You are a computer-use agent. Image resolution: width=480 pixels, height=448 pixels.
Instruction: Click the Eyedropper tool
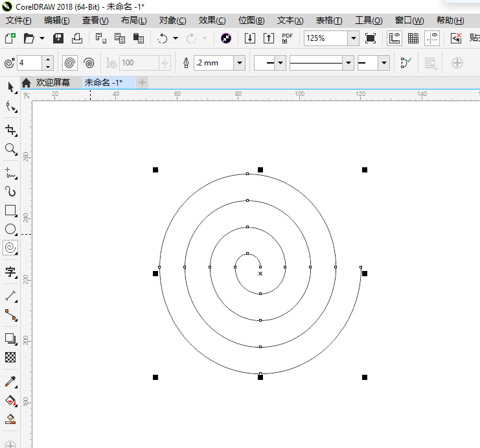10,381
